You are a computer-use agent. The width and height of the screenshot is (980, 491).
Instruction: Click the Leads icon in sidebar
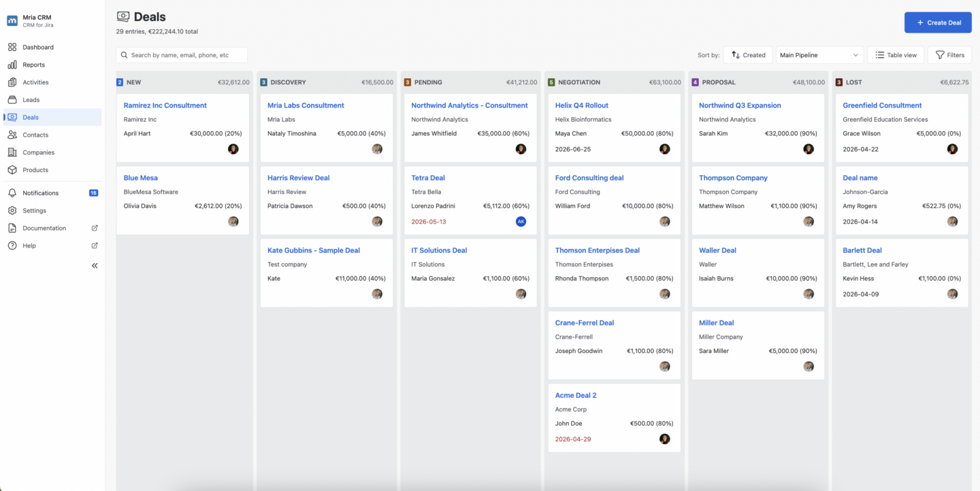tap(12, 100)
